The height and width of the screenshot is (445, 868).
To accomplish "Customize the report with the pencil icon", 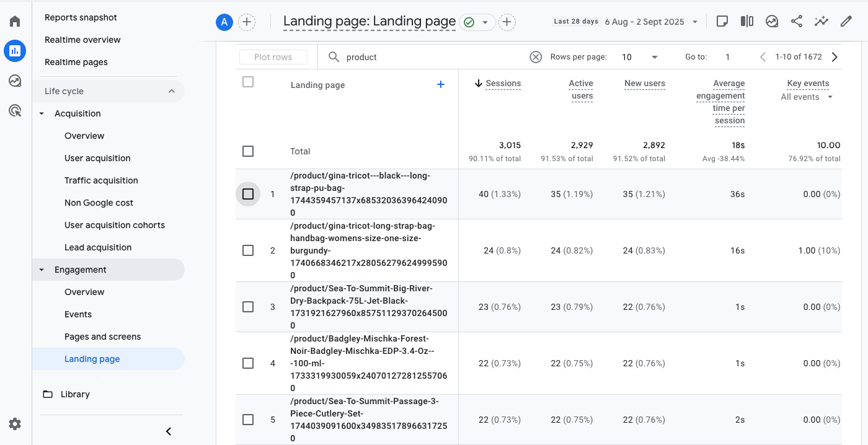I will click(x=846, y=20).
